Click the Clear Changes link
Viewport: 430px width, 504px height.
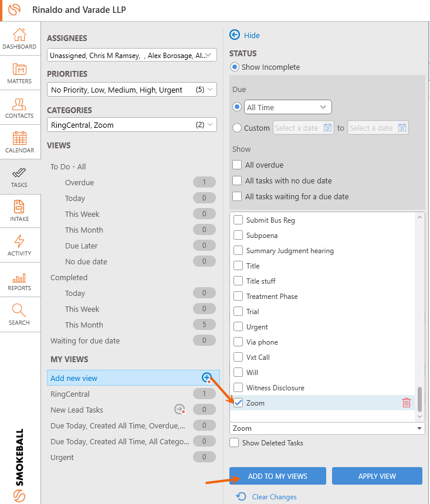pos(274,496)
